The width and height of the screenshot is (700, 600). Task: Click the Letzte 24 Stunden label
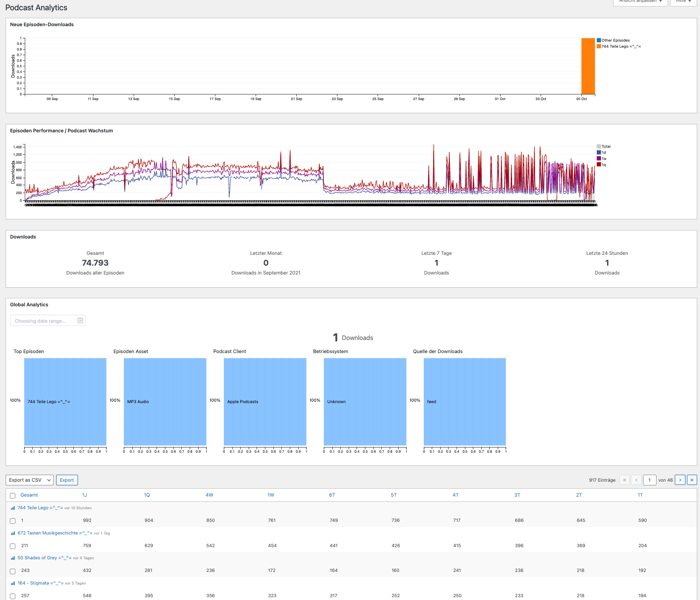coord(607,253)
